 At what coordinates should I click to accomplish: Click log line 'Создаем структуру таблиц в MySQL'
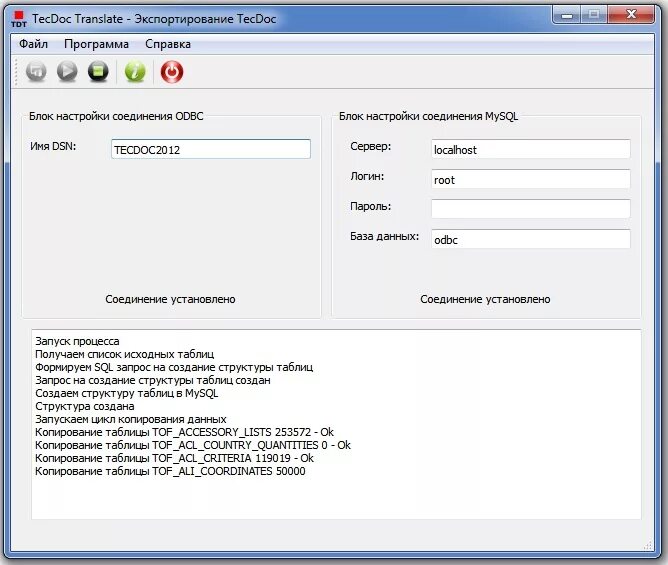pos(127,393)
